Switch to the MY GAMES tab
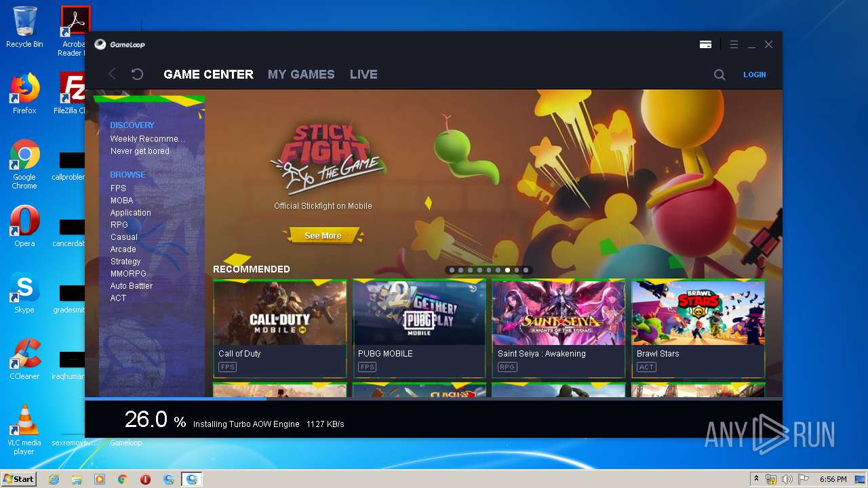Image resolution: width=868 pixels, height=488 pixels. point(301,75)
